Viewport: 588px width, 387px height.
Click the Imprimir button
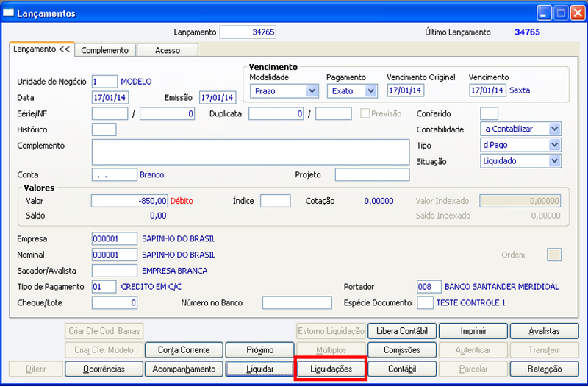coord(473,331)
